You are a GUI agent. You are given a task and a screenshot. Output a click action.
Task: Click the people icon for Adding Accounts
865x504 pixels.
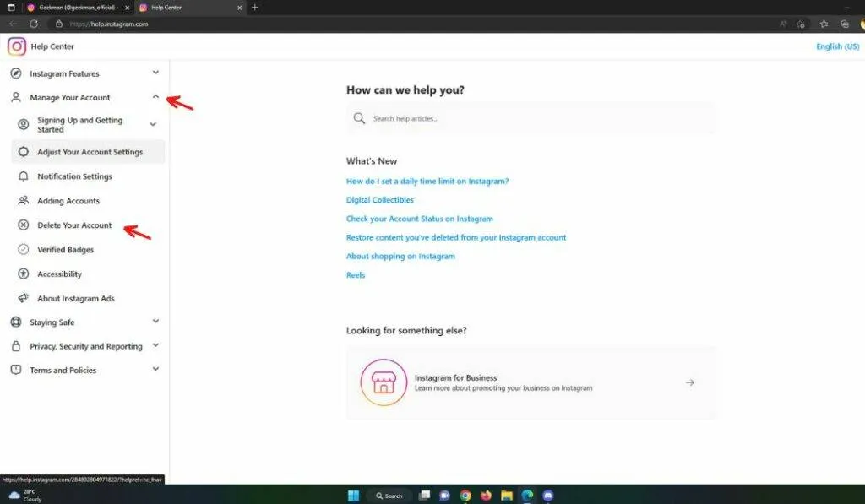click(23, 201)
